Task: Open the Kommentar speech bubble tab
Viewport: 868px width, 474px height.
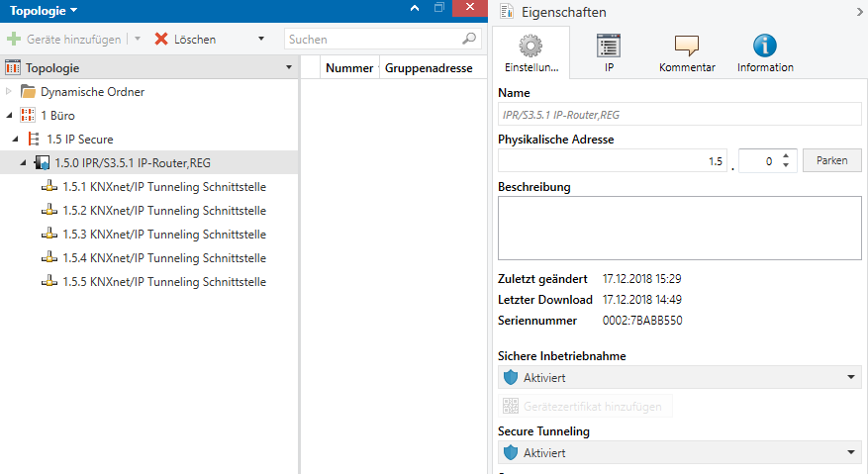Action: [x=687, y=52]
